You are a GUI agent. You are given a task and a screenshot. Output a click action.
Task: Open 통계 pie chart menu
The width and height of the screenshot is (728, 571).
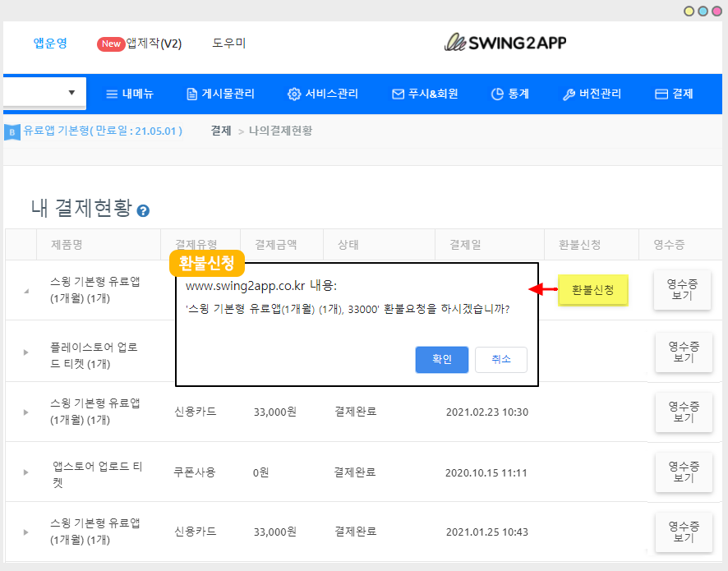click(x=509, y=94)
